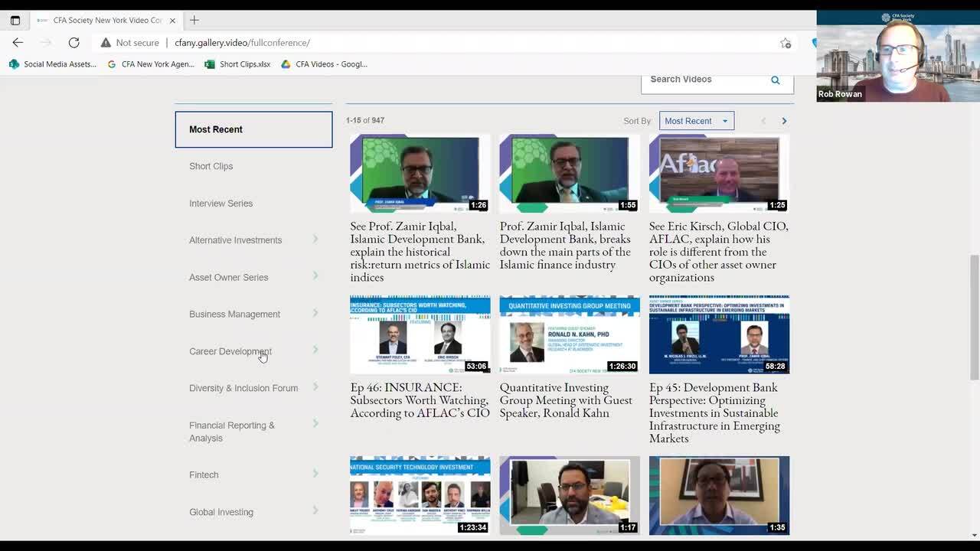Open 'historical risk:return metrics of Islamic indices' title

pyautogui.click(x=420, y=252)
